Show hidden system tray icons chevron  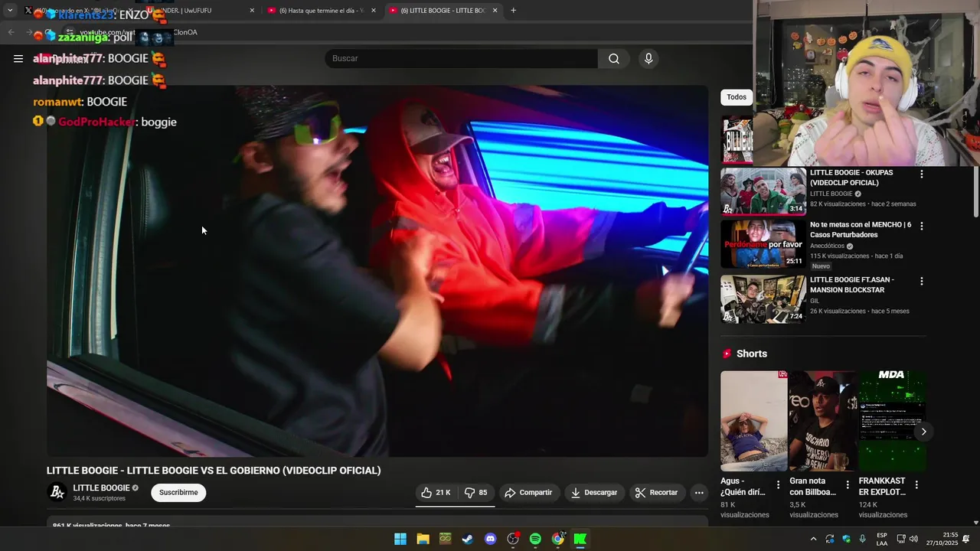(813, 539)
